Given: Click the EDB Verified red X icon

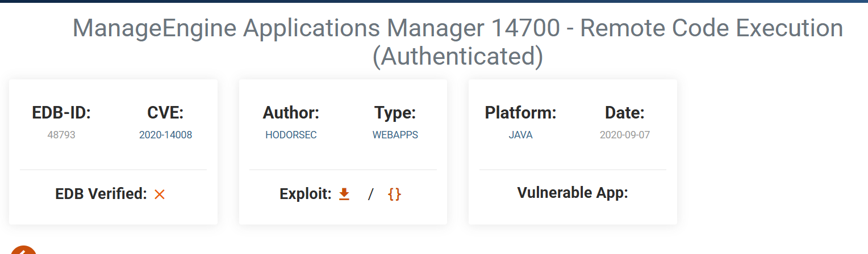Looking at the screenshot, I should point(160,194).
